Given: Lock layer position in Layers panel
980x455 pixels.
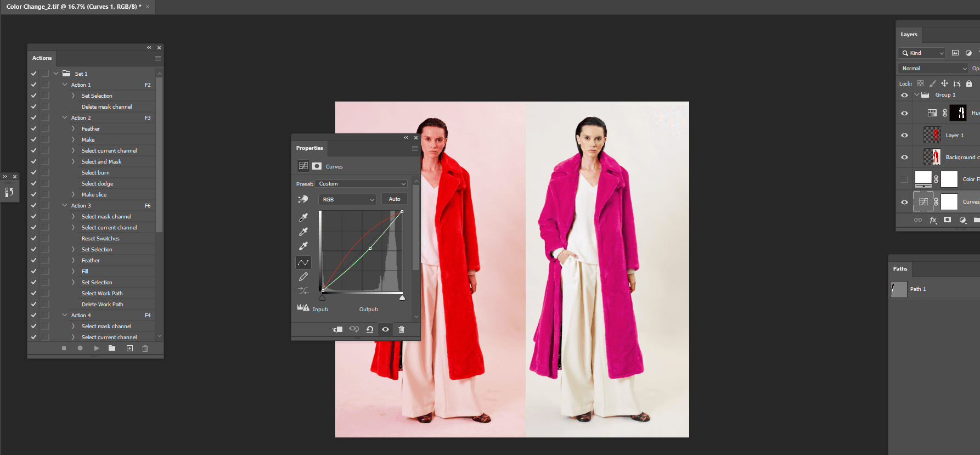Looking at the screenshot, I should coord(944,83).
